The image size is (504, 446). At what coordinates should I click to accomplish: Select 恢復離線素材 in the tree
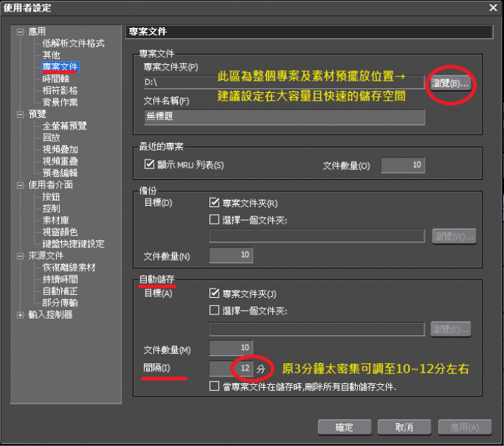click(x=69, y=268)
